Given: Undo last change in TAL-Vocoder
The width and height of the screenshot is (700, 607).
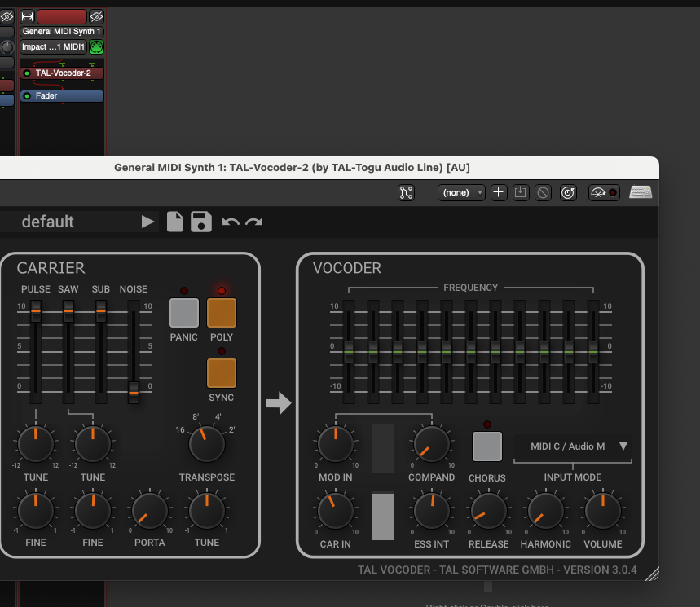Looking at the screenshot, I should [231, 222].
